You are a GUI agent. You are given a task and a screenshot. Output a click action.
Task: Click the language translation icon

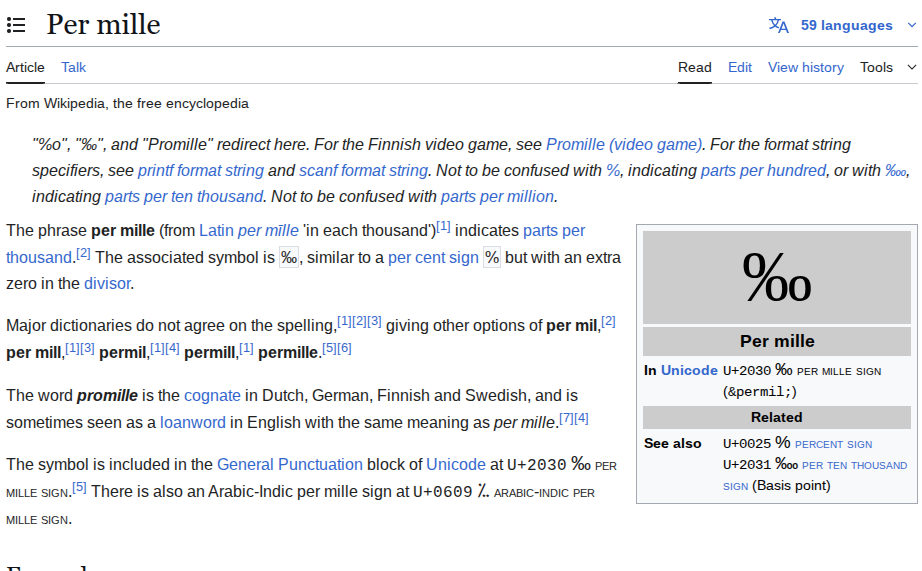(779, 25)
